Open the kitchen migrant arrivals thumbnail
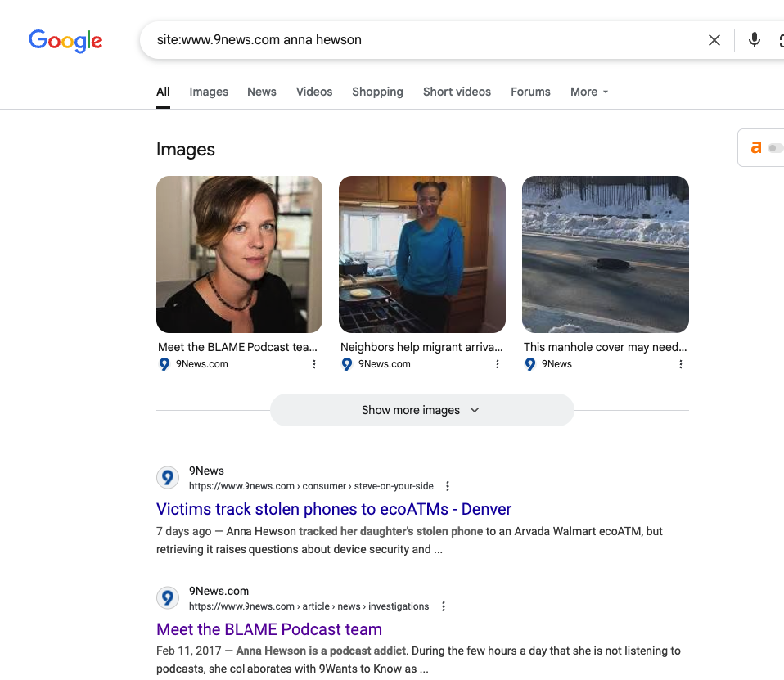This screenshot has width=784, height=680. point(422,254)
